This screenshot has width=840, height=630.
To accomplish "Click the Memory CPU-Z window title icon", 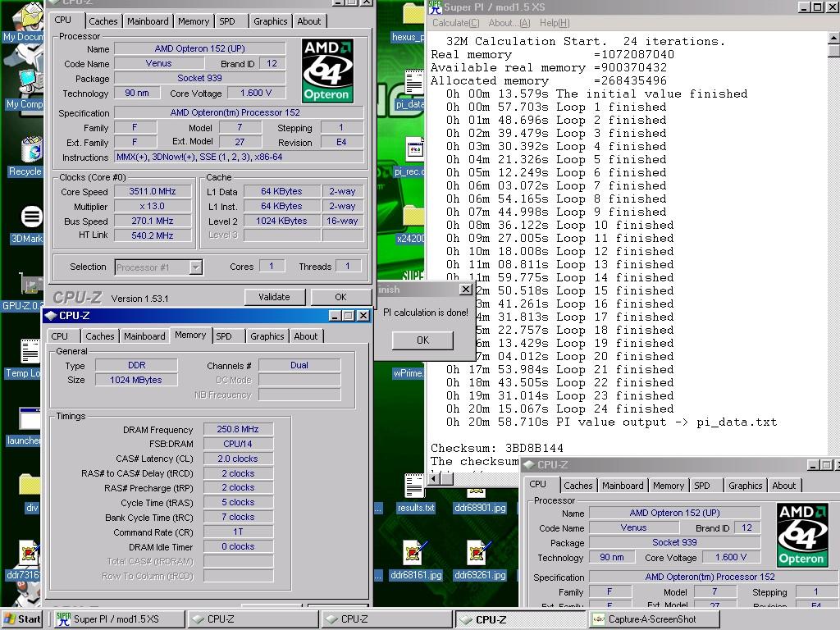I will pos(51,316).
